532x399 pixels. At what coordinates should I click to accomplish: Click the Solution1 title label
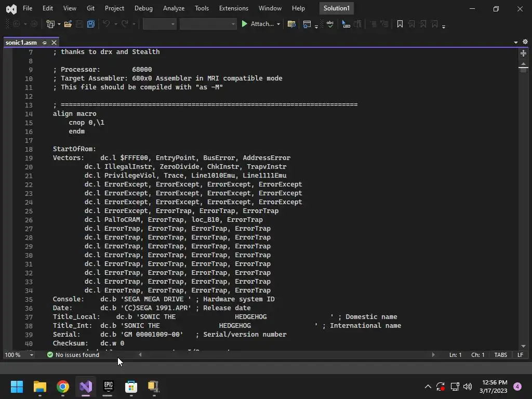[336, 8]
